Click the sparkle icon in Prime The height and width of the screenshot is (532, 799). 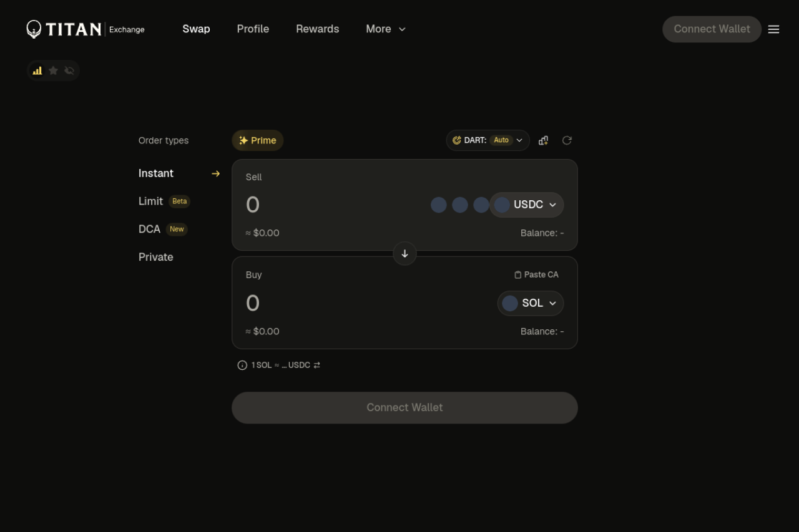point(243,140)
